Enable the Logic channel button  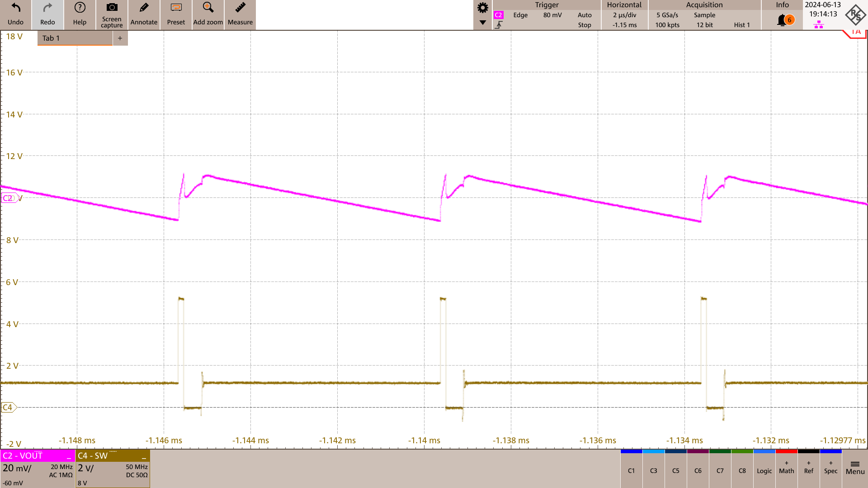pyautogui.click(x=764, y=468)
